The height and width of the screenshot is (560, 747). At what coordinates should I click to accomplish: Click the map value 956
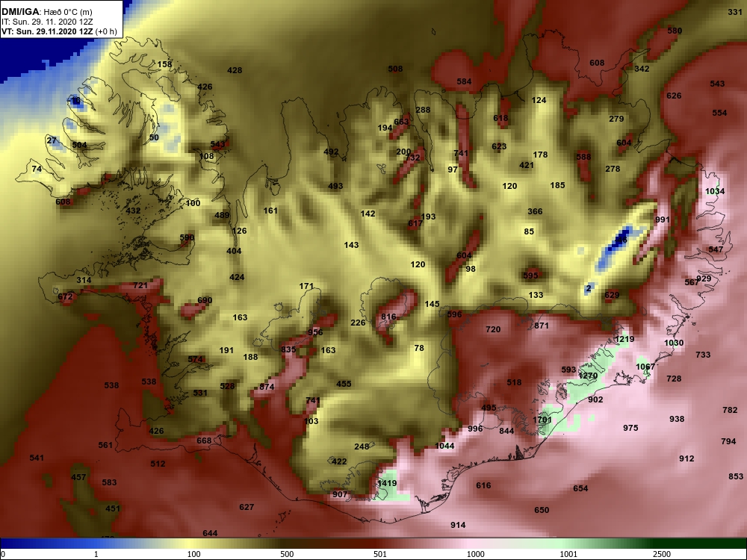(315, 332)
